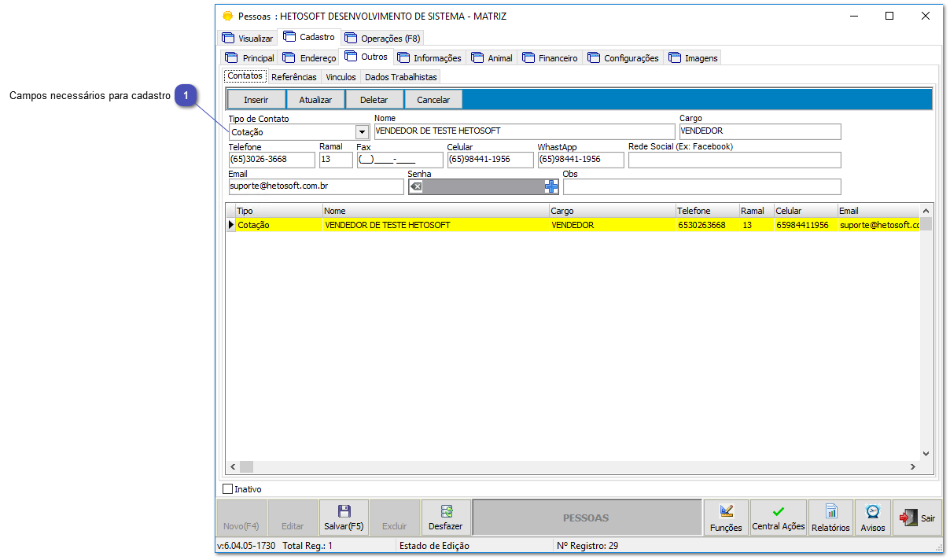
Task: Open Relatórios with the report icon
Action: click(x=830, y=517)
